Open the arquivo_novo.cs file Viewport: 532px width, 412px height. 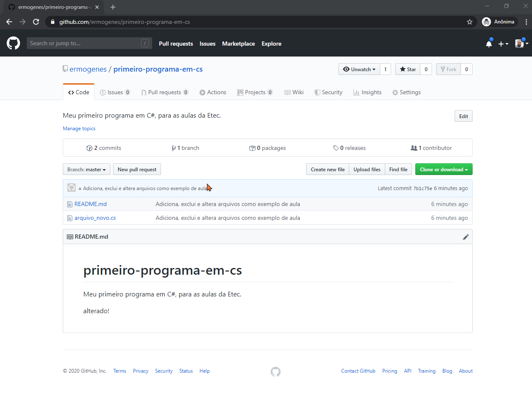(95, 218)
